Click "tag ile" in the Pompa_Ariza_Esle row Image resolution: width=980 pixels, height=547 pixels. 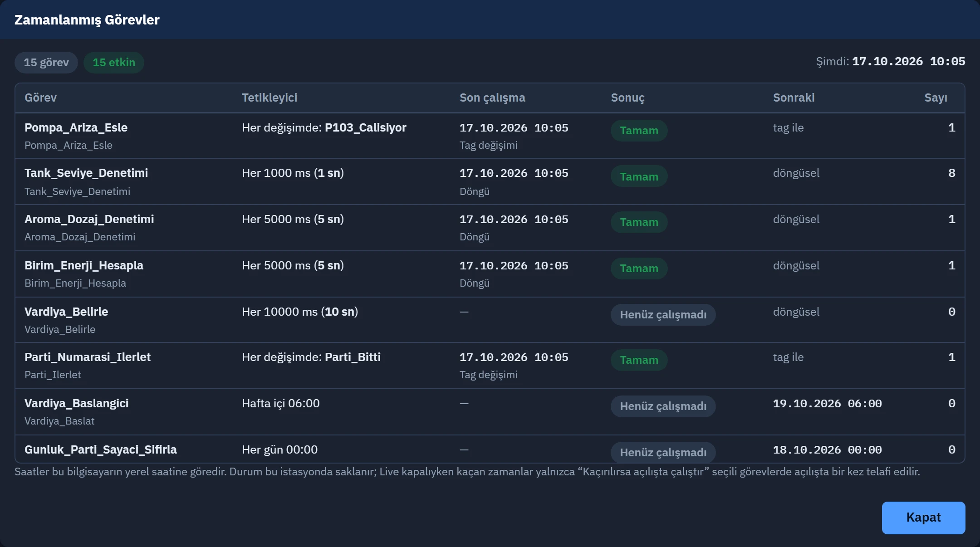pos(788,127)
